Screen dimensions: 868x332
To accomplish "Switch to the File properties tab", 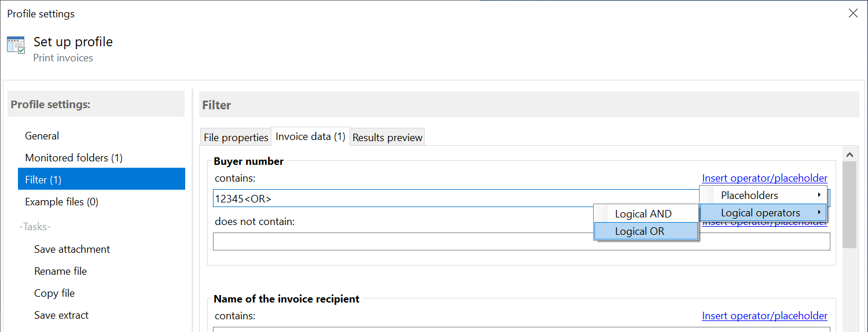I will click(236, 137).
